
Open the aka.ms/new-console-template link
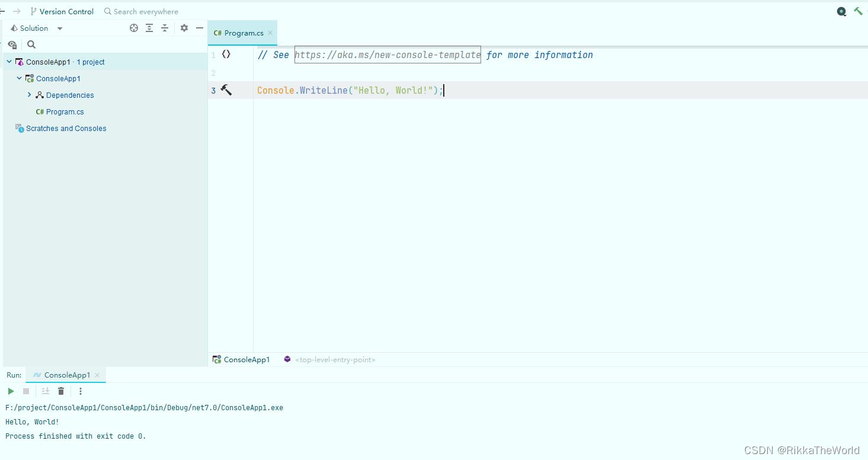[x=387, y=55]
